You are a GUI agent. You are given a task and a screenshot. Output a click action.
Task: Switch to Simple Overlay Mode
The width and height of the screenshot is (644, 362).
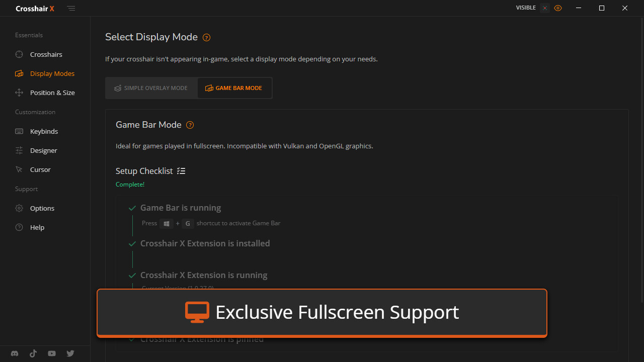click(151, 88)
